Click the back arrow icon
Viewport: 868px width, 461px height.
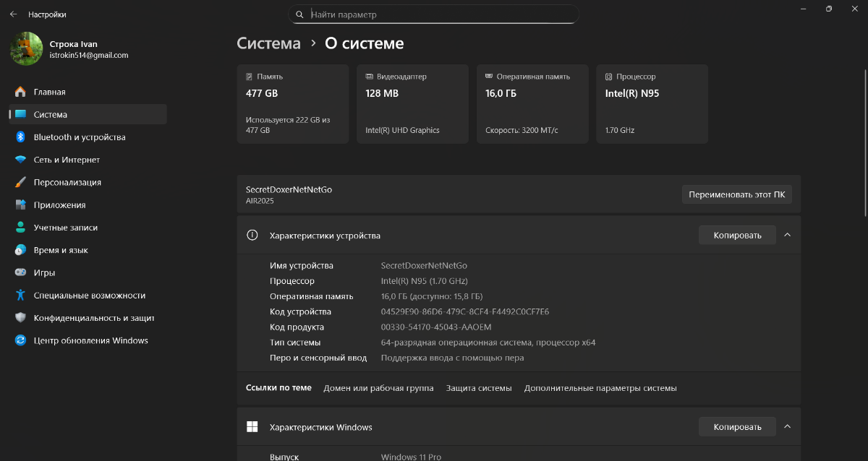click(13, 14)
